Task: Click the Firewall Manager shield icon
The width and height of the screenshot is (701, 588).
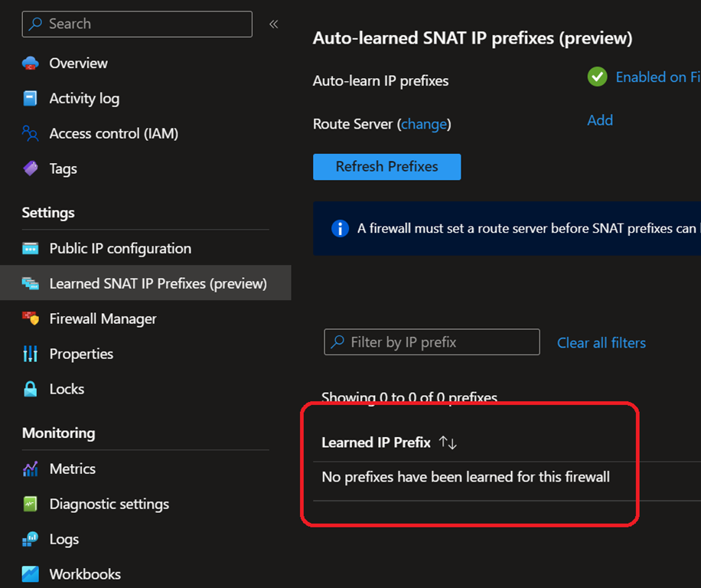Action: coord(31,318)
